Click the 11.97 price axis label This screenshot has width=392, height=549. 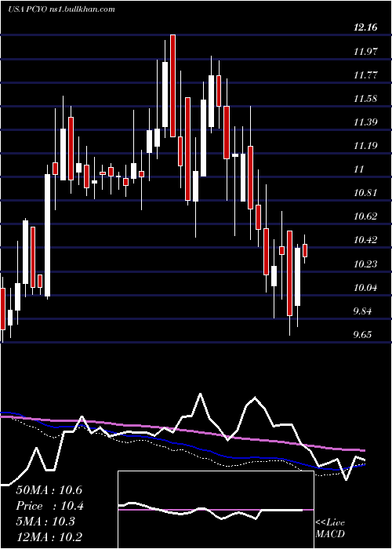coord(365,52)
